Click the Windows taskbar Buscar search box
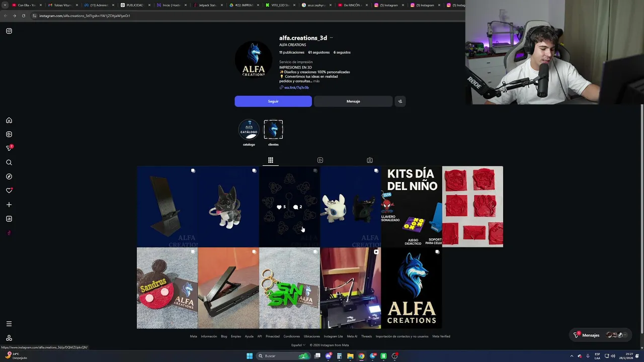The height and width of the screenshot is (362, 644). 283,356
